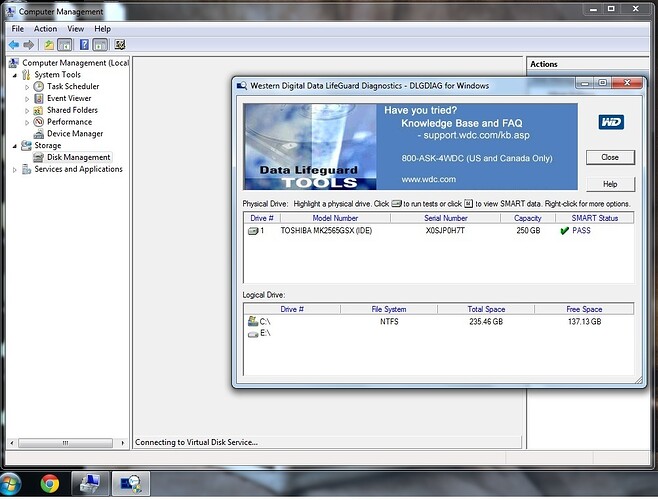Image resolution: width=658 pixels, height=500 pixels.
Task: Click the Close button in DLGDIAG
Action: (x=610, y=157)
